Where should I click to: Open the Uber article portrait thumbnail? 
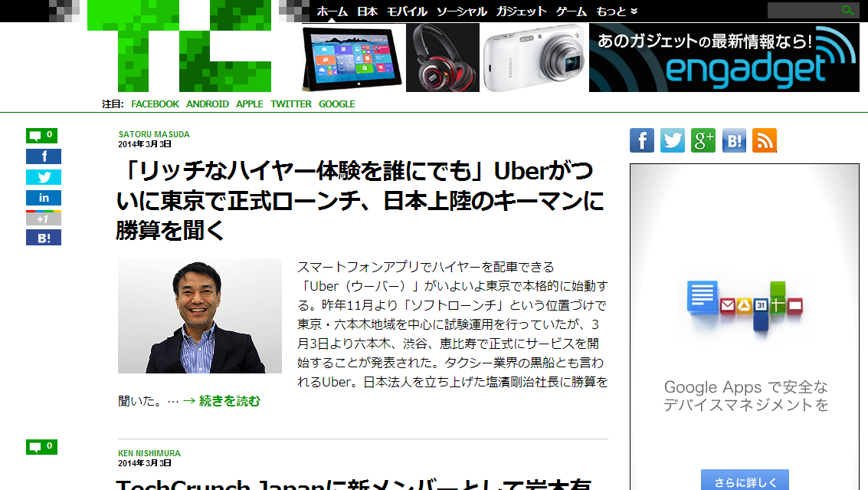click(x=200, y=316)
